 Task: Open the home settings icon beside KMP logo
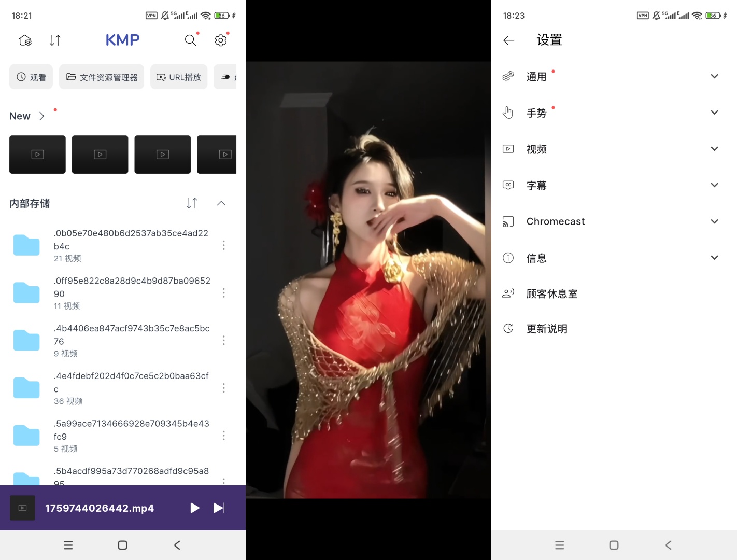coord(25,40)
